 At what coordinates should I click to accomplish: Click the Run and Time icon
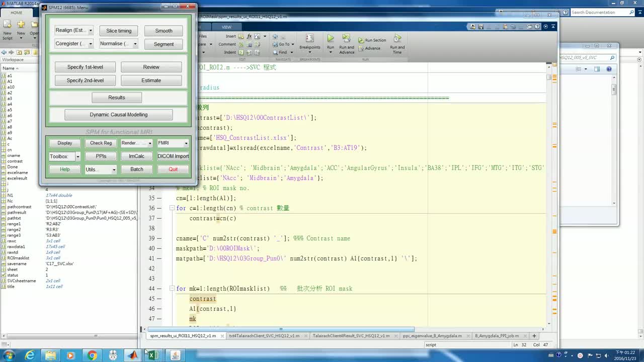(x=397, y=38)
